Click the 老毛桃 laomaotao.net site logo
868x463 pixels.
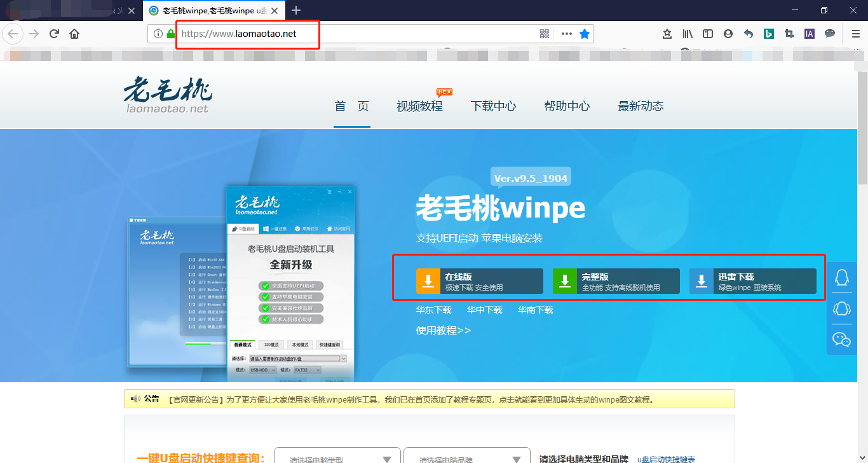click(x=168, y=95)
